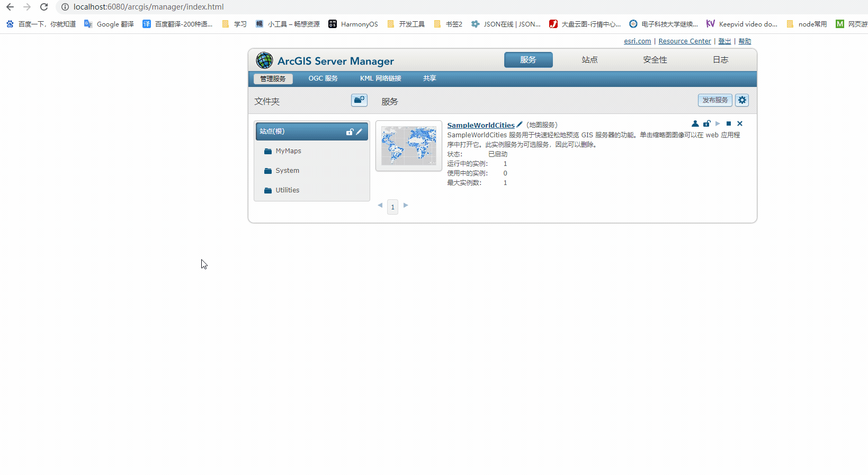
Task: Switch to the 安全性 main tab
Action: pyautogui.click(x=655, y=60)
